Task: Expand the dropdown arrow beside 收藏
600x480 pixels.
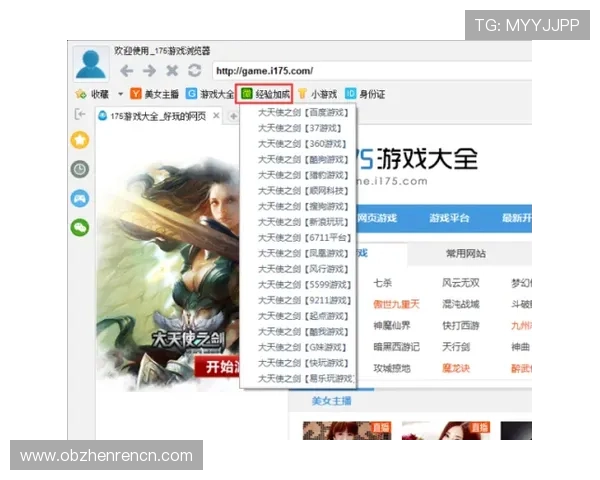Action: point(121,94)
